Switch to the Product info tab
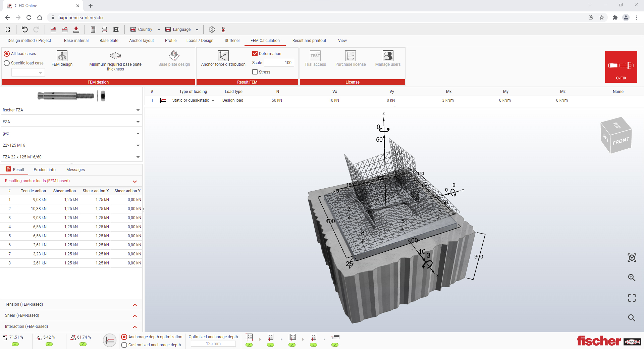The image size is (644, 349). (x=44, y=170)
